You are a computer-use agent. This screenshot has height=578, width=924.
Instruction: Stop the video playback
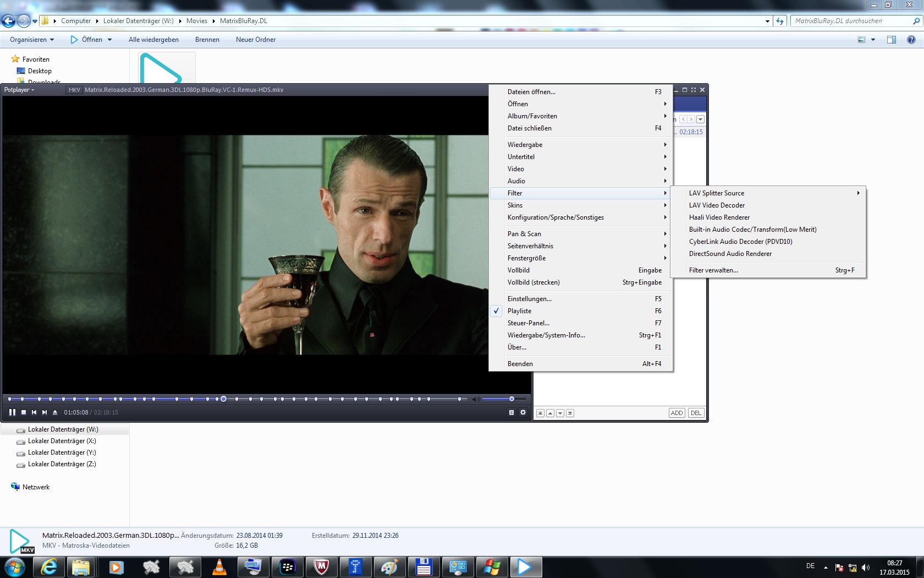click(x=24, y=412)
